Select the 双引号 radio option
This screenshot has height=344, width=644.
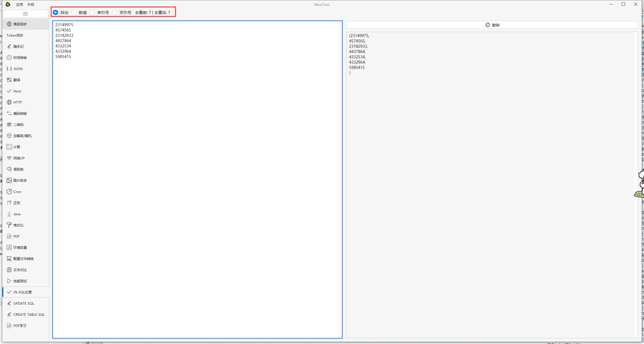click(x=115, y=13)
